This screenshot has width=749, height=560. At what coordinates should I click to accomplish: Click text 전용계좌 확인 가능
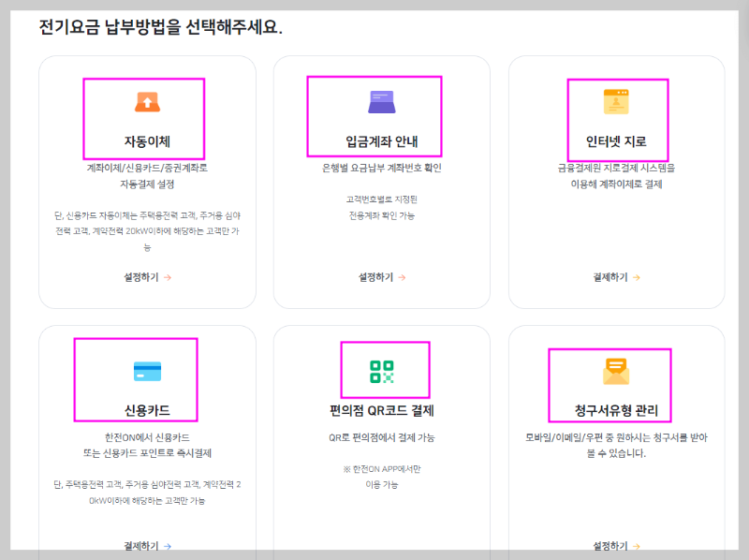point(382,215)
